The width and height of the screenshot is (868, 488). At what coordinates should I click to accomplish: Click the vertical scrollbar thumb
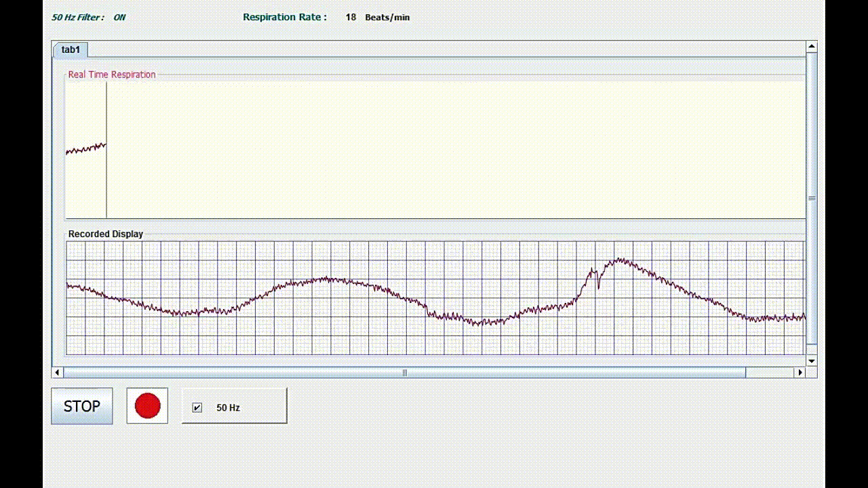pos(812,198)
